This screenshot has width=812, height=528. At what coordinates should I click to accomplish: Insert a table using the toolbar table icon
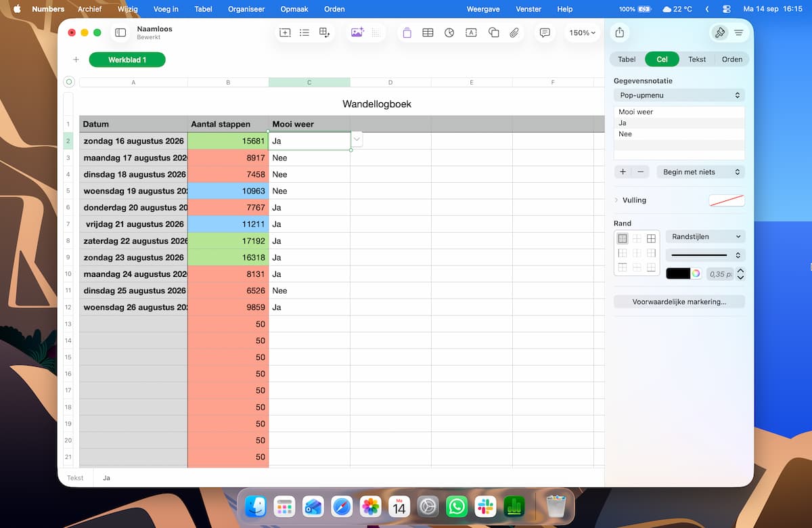[428, 32]
